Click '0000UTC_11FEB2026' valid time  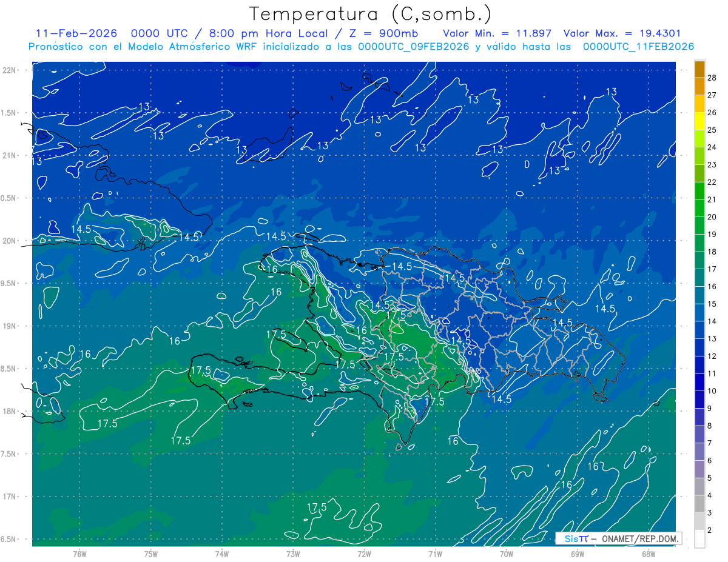click(x=638, y=47)
